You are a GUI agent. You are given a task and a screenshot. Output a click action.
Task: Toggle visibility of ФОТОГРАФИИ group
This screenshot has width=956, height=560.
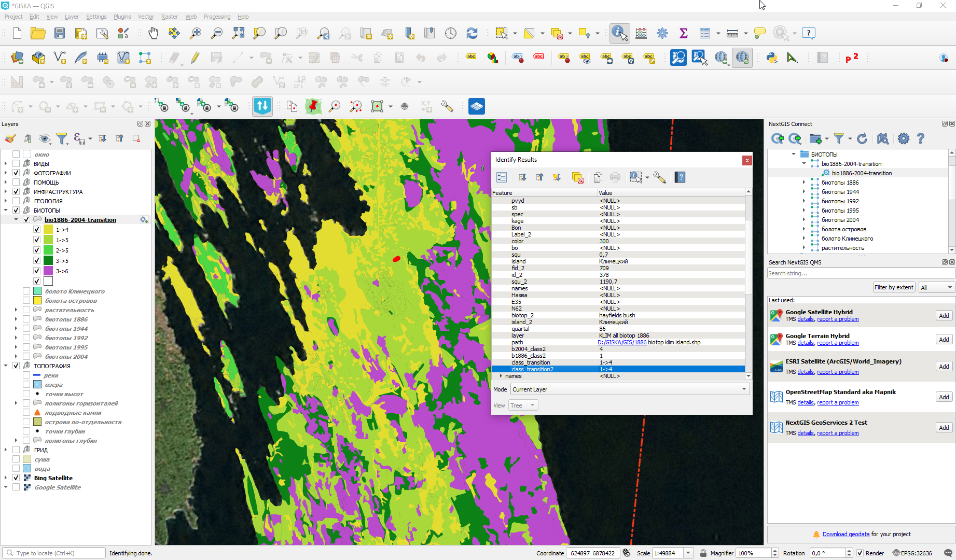(x=16, y=173)
